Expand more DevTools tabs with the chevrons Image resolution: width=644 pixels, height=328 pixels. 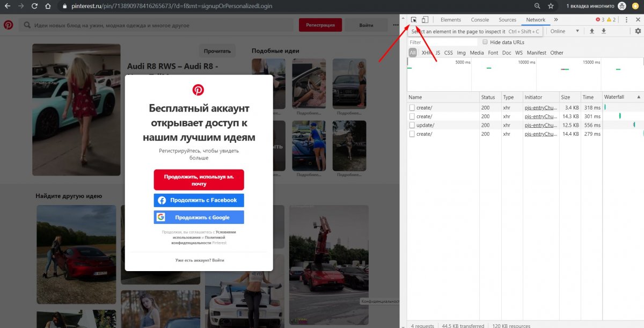point(556,20)
